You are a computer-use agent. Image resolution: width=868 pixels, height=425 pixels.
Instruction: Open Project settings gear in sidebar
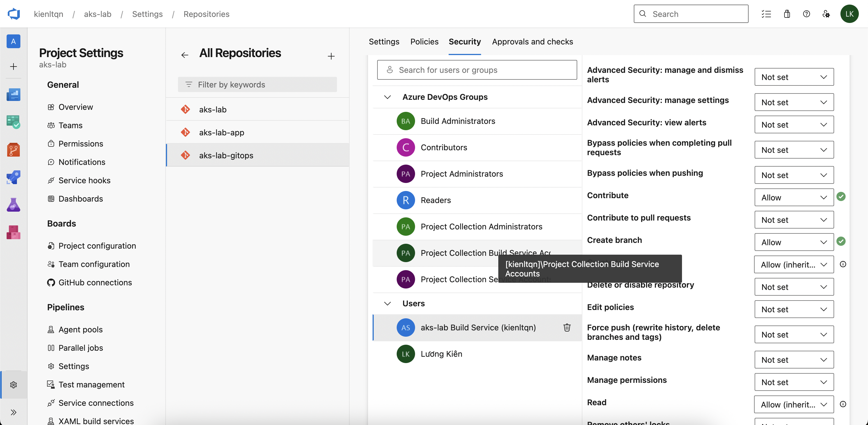pyautogui.click(x=13, y=385)
